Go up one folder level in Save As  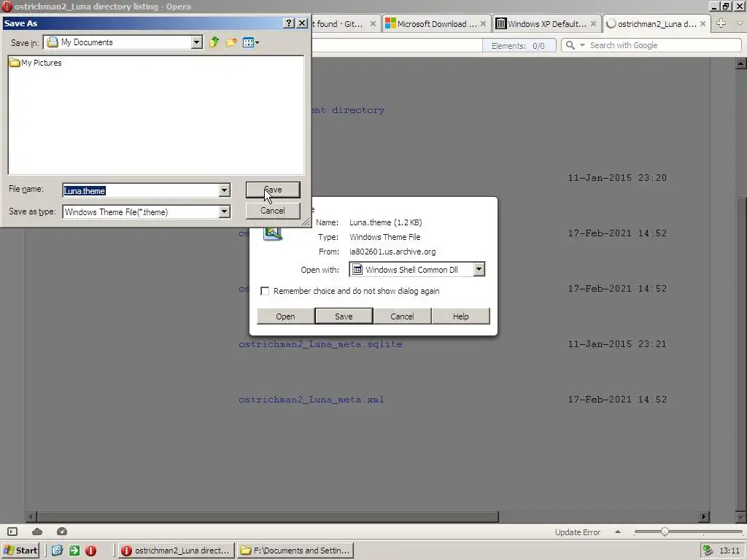(214, 42)
